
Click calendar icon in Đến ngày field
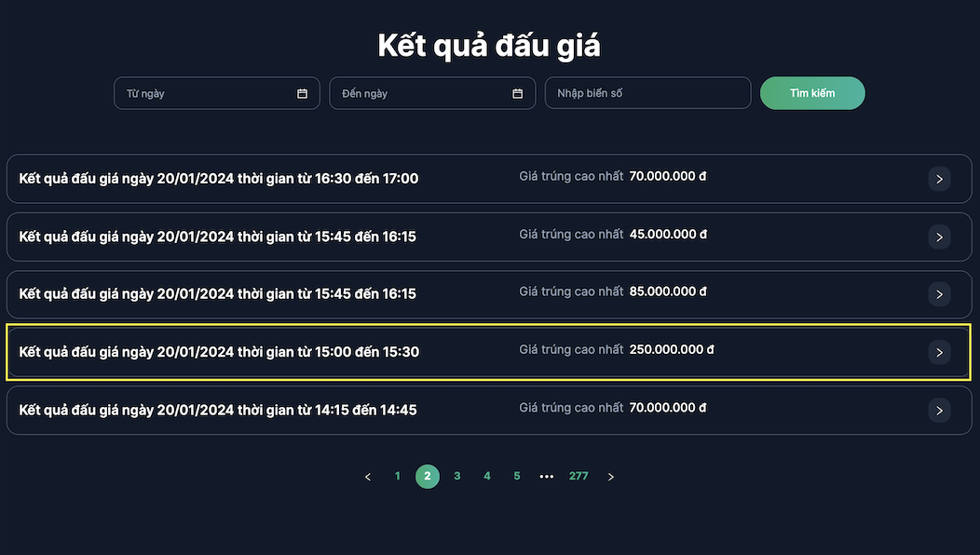coord(518,94)
